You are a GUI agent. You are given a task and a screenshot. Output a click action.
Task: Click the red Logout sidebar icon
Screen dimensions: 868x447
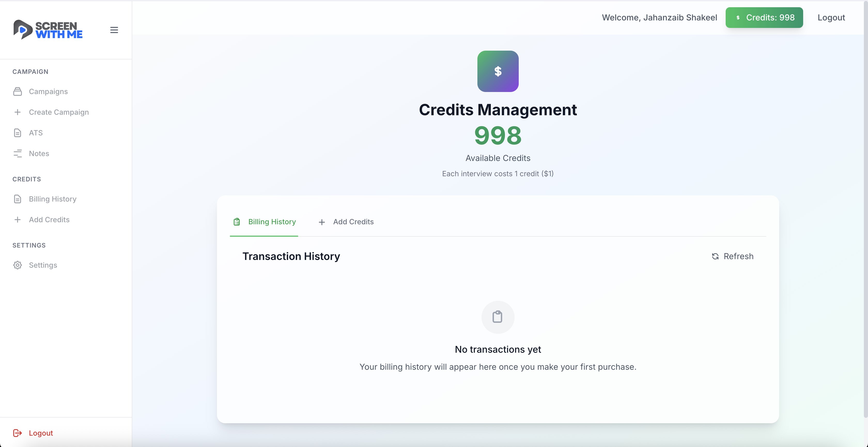pyautogui.click(x=18, y=433)
